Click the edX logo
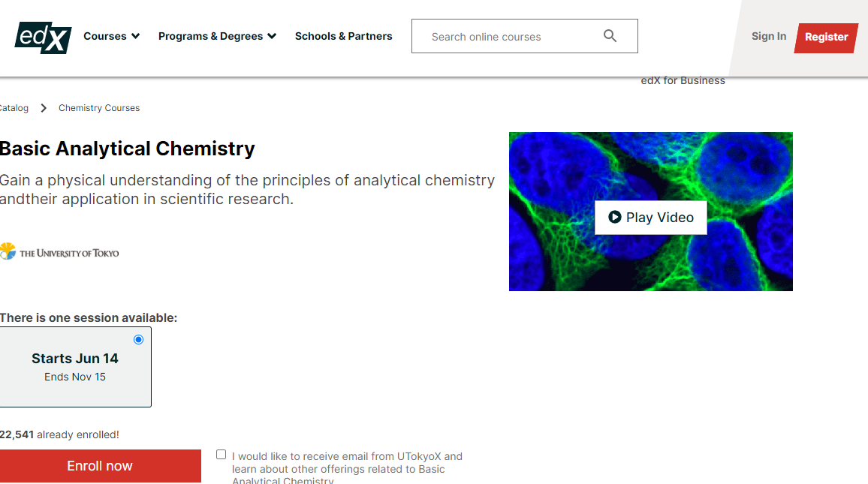Viewport: 868px width, 484px height. [43, 37]
